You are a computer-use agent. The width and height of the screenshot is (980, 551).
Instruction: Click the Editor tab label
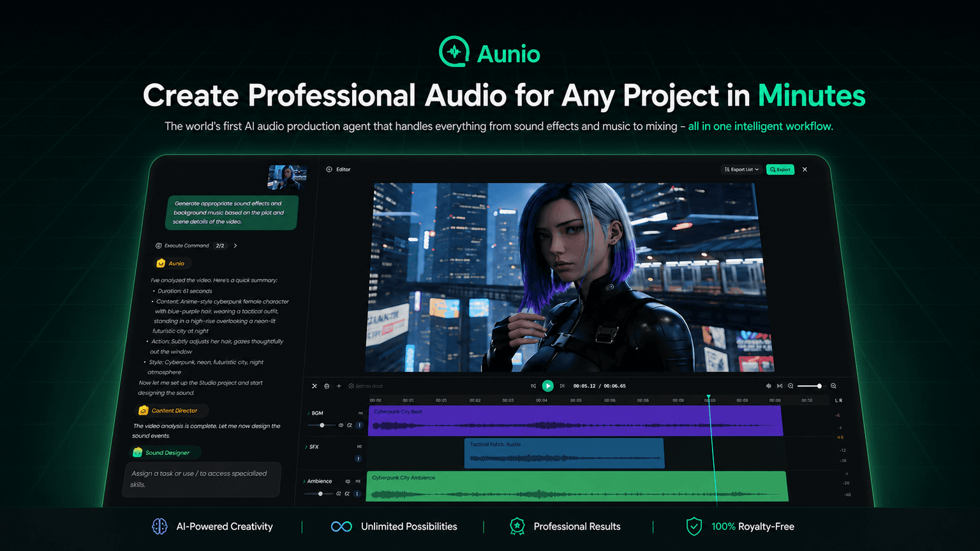(x=343, y=170)
